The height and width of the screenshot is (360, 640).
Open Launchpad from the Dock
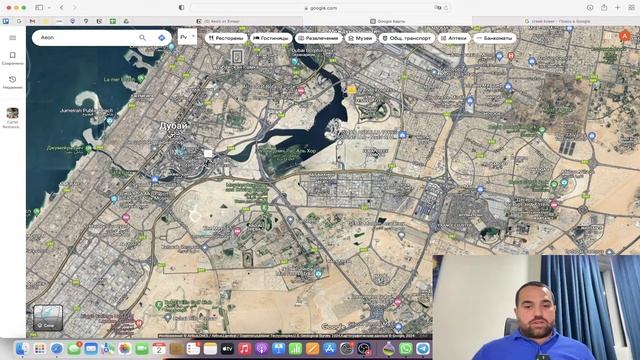40,349
